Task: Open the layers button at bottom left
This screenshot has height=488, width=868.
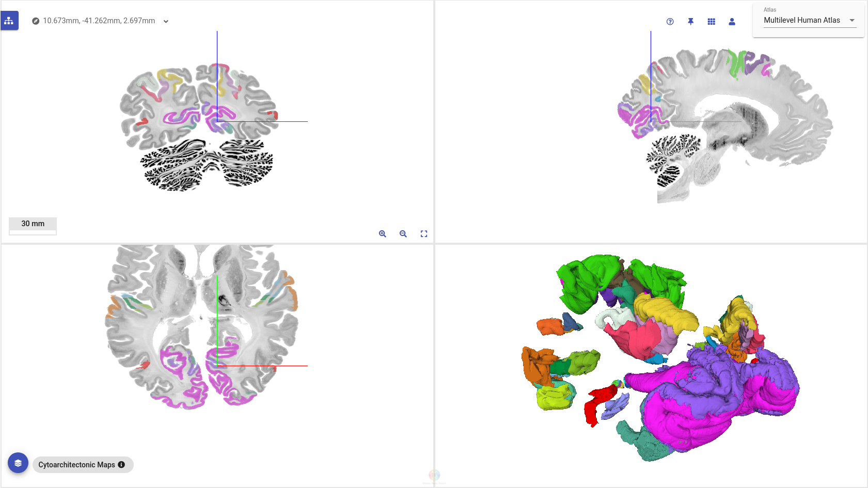Action: tap(18, 463)
